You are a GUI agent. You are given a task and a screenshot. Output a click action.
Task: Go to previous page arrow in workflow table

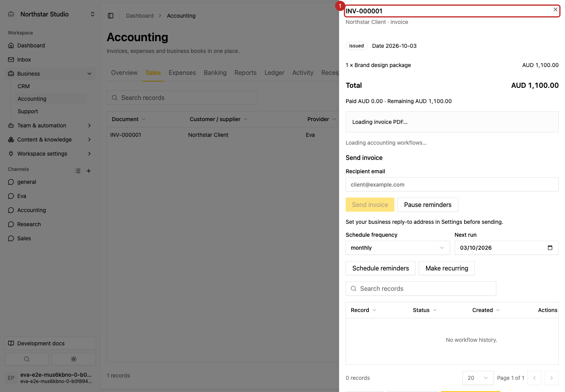[534, 378]
